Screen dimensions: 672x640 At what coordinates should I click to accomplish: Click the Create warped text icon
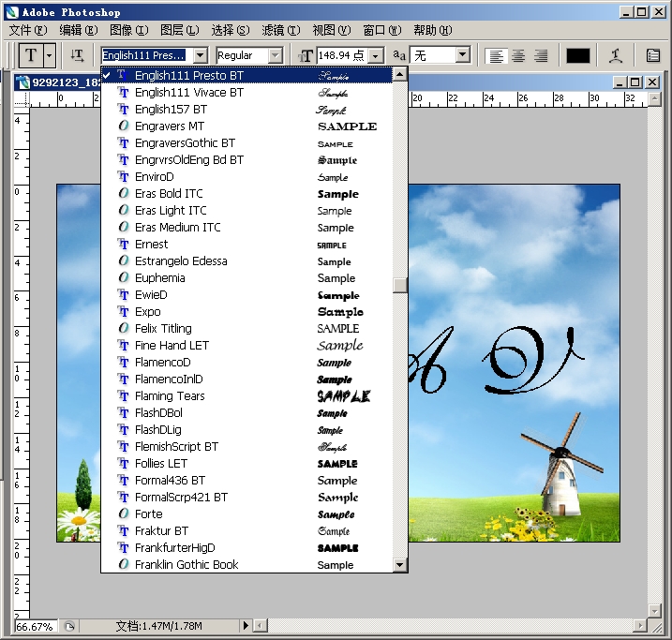pos(616,55)
